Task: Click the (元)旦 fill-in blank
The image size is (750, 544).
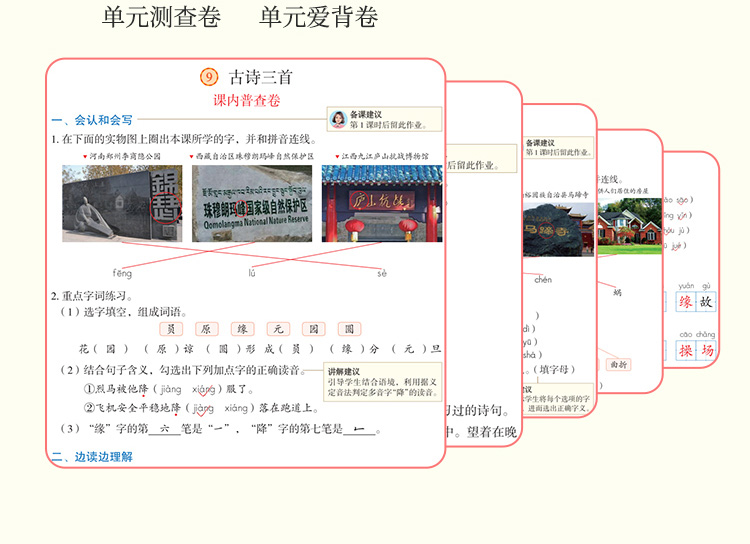Action: click(409, 349)
